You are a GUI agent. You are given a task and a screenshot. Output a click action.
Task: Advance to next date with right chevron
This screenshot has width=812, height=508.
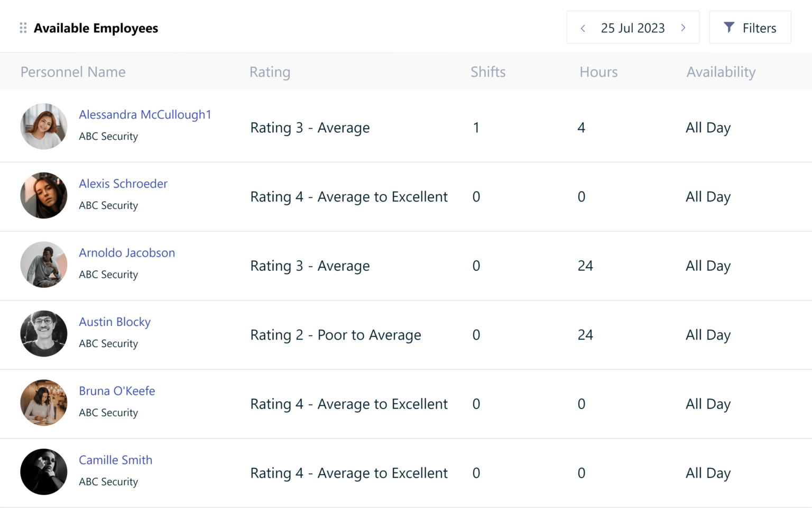point(683,28)
